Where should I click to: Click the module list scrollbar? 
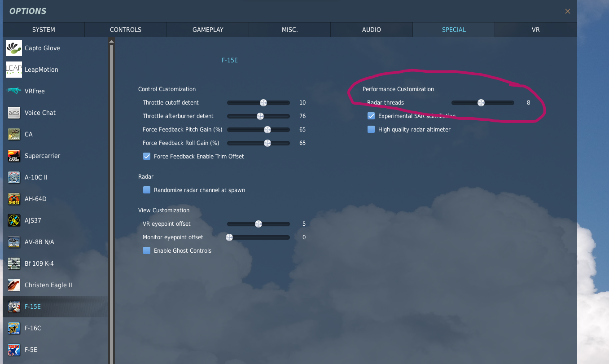tap(112, 204)
